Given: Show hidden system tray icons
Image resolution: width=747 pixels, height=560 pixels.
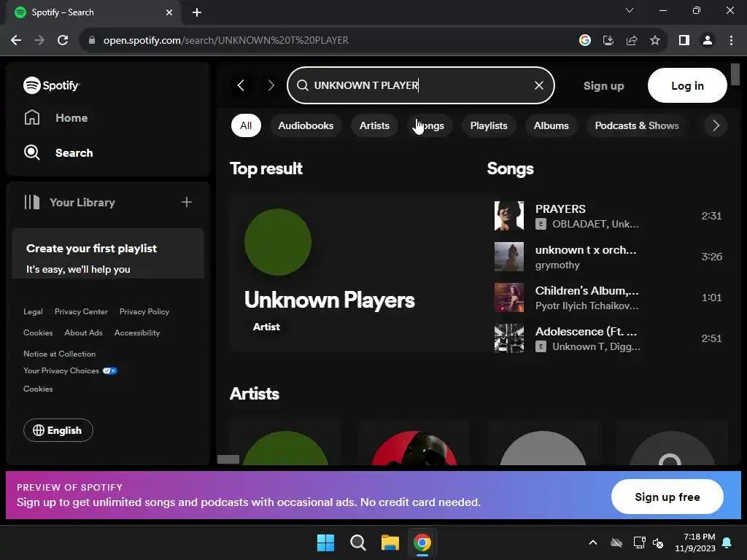Looking at the screenshot, I should (593, 542).
